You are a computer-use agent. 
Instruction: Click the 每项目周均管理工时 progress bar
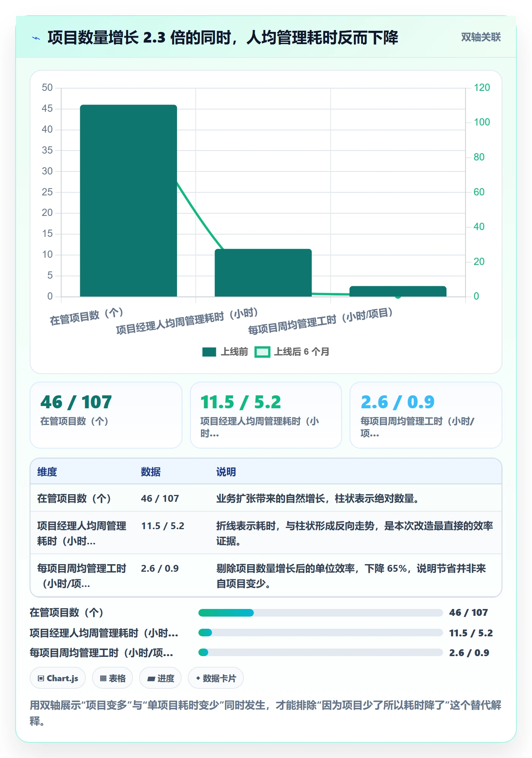320,653
